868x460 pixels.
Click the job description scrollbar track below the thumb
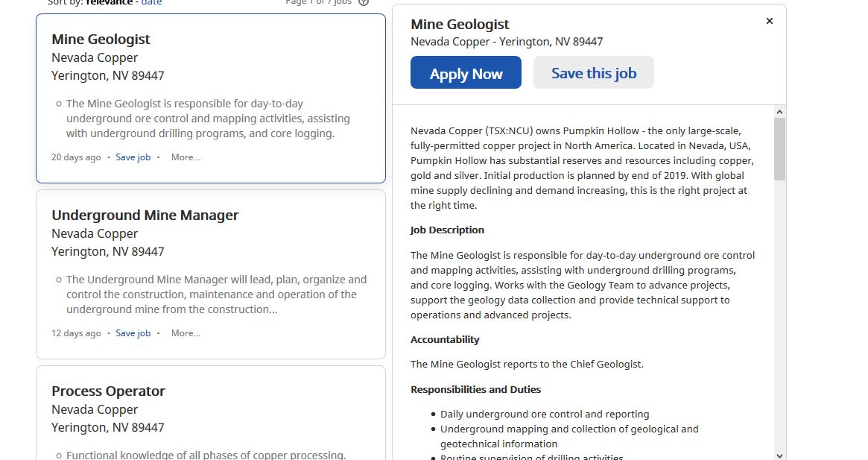[779, 316]
